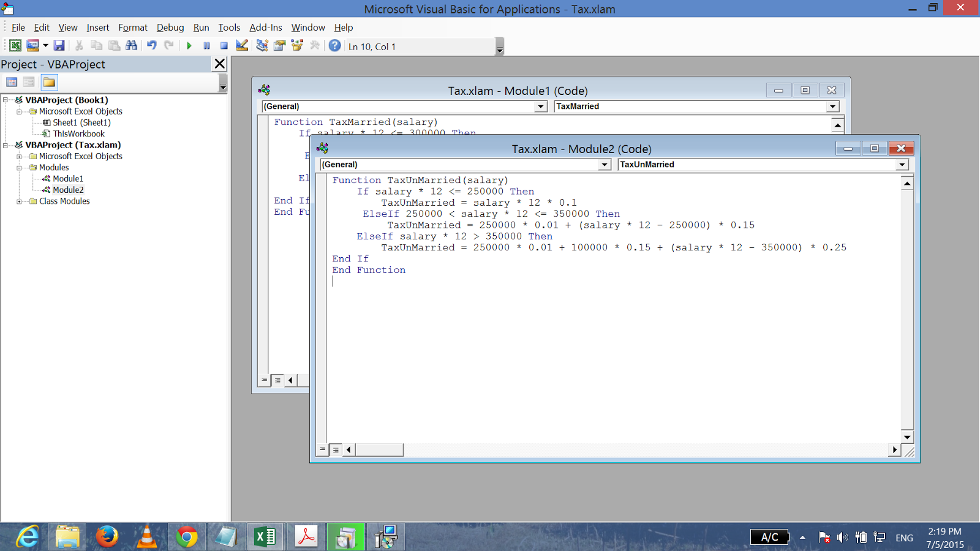
Task: Open Internet Explorer from the taskbar
Action: point(28,538)
